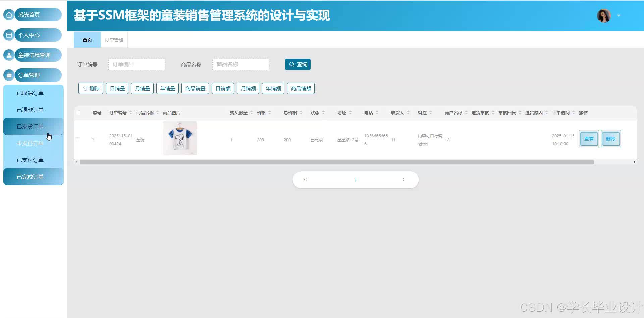This screenshot has height=318, width=644.
Task: Sort by 下单时间 column arrows
Action: tap(574, 113)
